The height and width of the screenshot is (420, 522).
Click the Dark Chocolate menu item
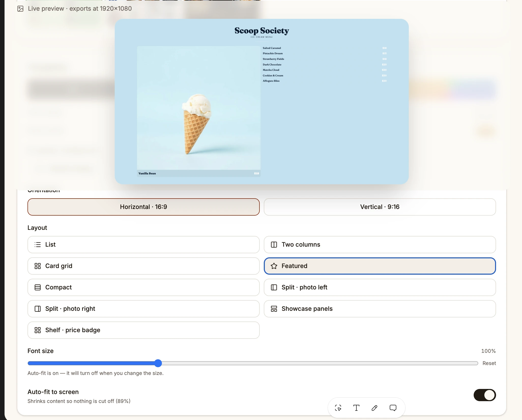(272, 64)
